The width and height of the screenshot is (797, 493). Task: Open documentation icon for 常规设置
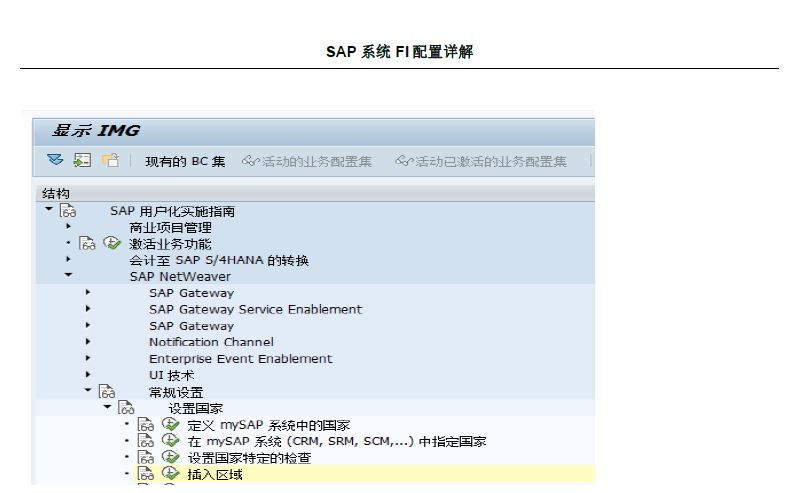tap(107, 391)
